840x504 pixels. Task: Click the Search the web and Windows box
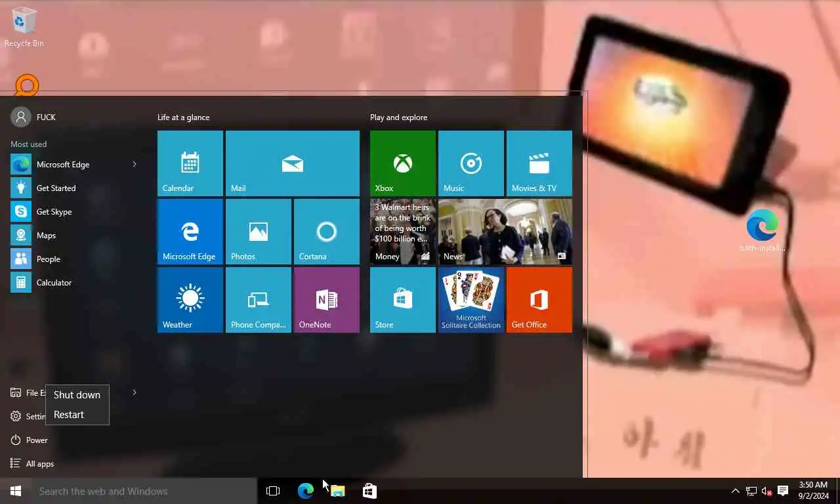[144, 491]
